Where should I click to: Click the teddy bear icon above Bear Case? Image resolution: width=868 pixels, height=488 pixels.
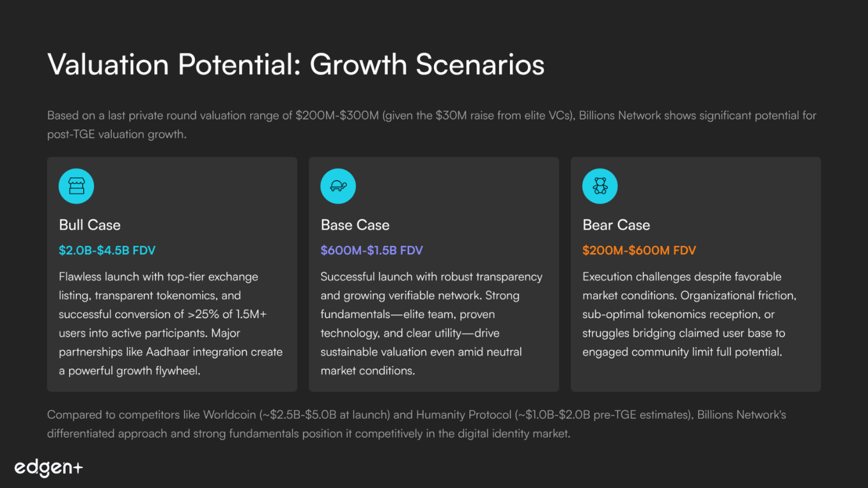[600, 186]
